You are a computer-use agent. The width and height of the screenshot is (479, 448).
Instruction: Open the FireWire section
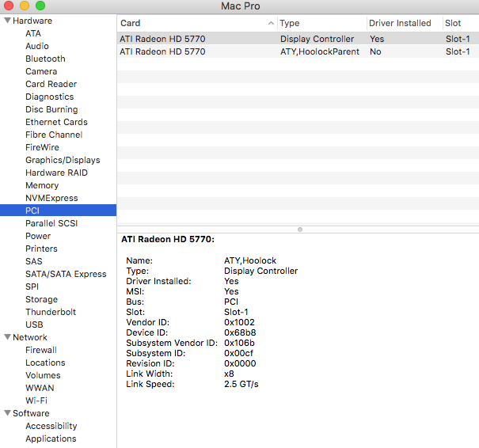pos(42,147)
